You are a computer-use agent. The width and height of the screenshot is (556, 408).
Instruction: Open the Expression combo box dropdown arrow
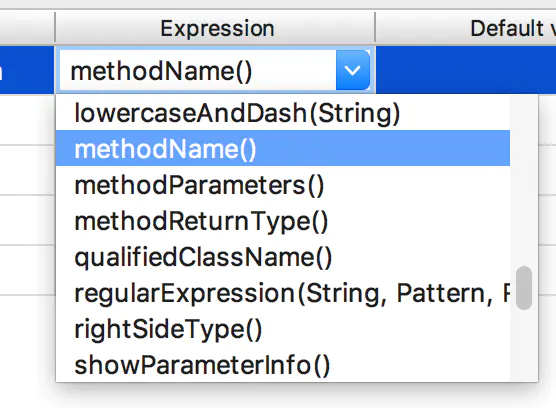tap(353, 70)
